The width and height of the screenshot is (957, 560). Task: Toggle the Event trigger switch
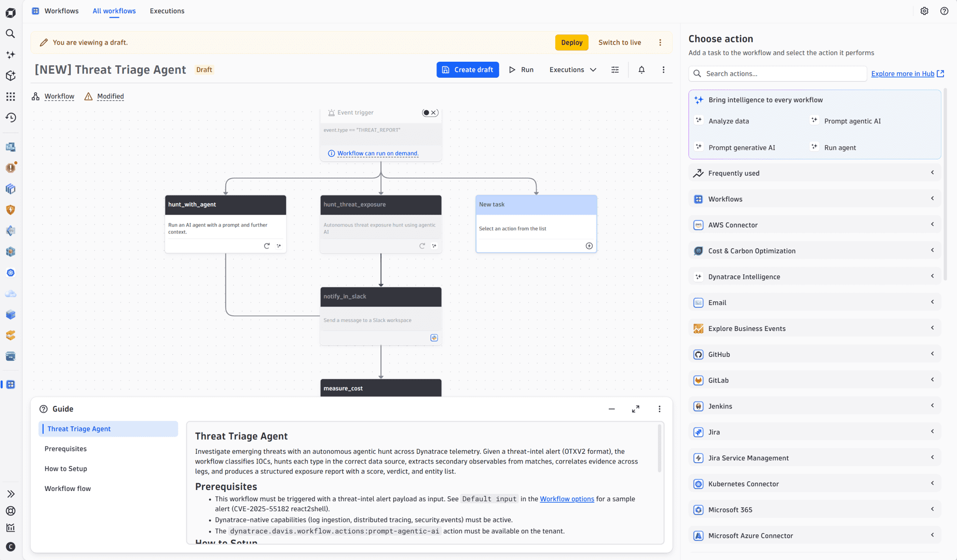[x=430, y=113]
